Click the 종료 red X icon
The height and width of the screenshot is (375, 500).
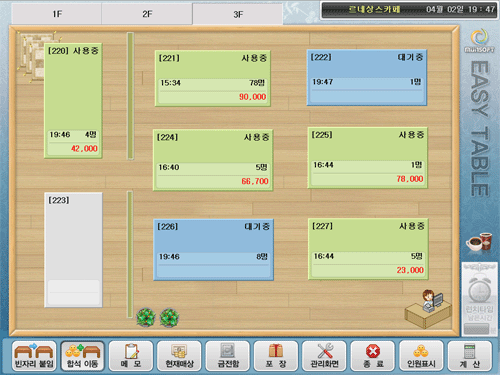pos(373,356)
